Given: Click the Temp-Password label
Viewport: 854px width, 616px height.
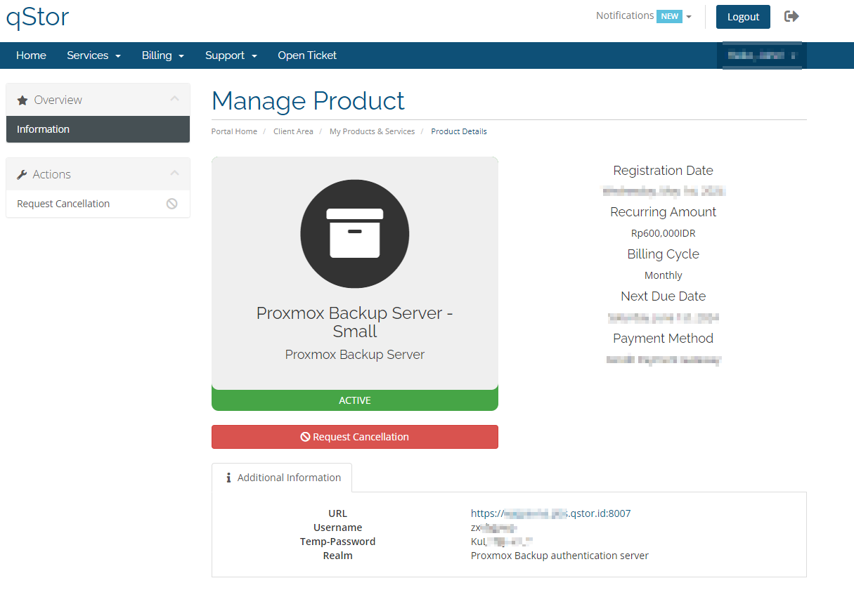Looking at the screenshot, I should [337, 542].
